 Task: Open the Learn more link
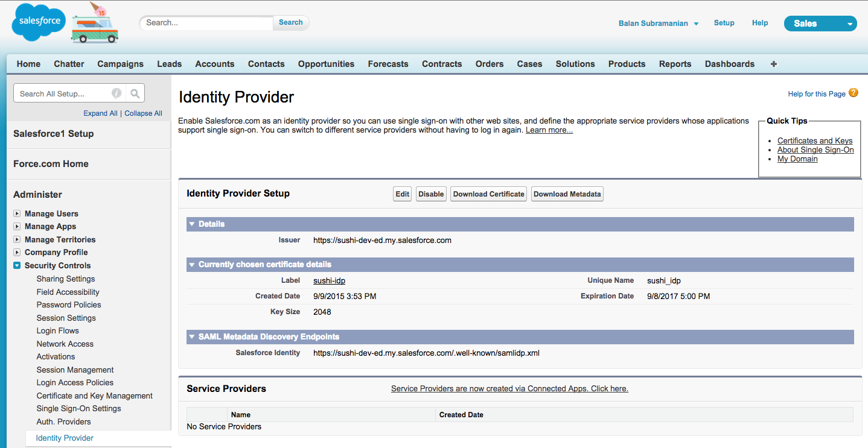[x=549, y=130]
